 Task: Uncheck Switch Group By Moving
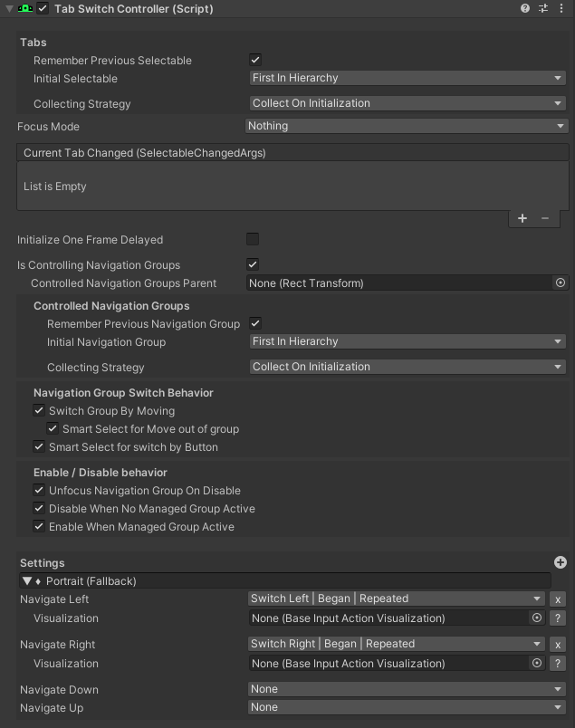39,411
